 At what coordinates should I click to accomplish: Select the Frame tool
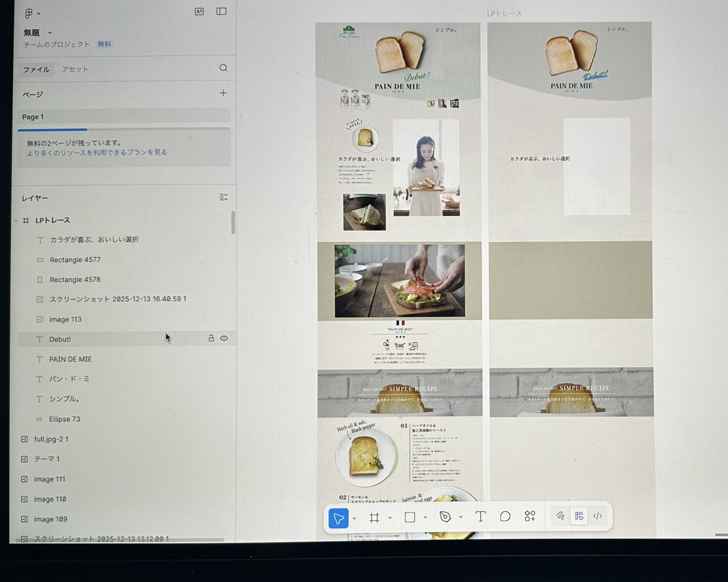[374, 517]
